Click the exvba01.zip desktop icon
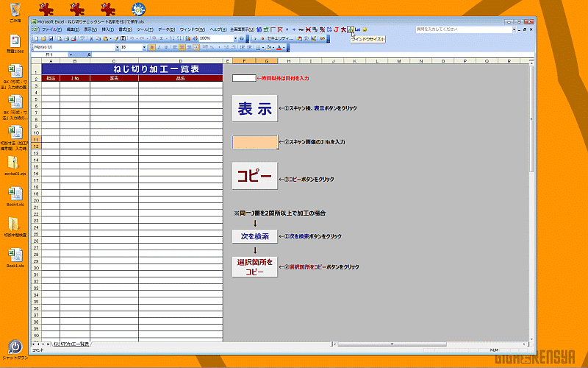 point(15,166)
